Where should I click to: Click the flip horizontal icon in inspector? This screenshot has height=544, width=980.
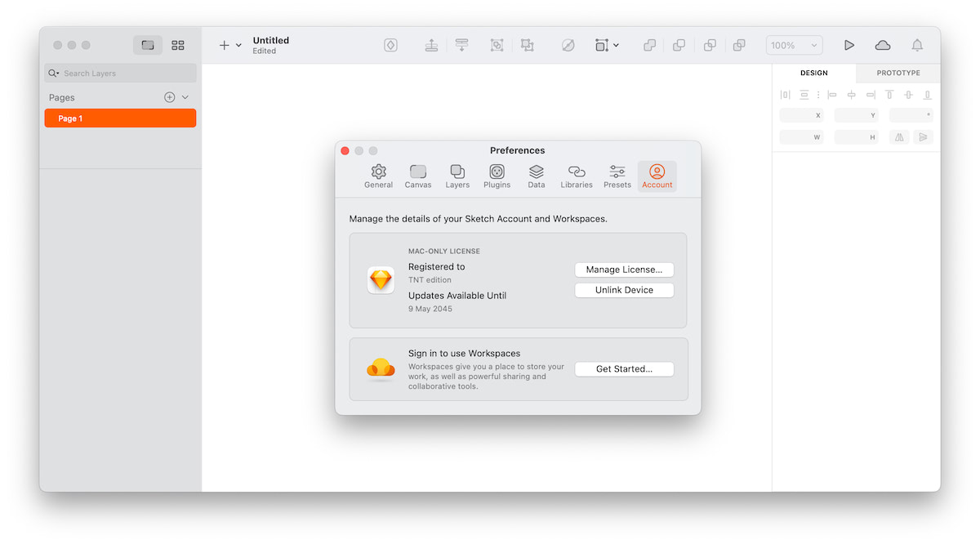click(899, 137)
